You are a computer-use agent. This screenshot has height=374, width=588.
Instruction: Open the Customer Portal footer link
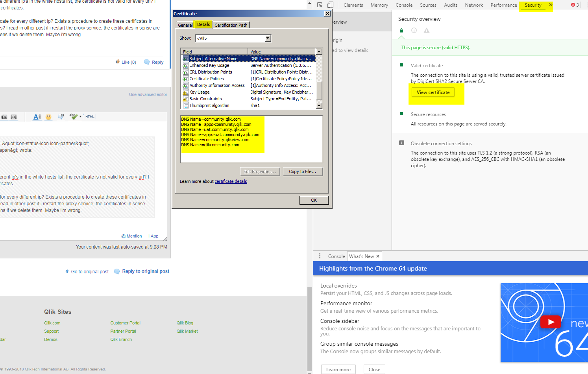(x=125, y=323)
